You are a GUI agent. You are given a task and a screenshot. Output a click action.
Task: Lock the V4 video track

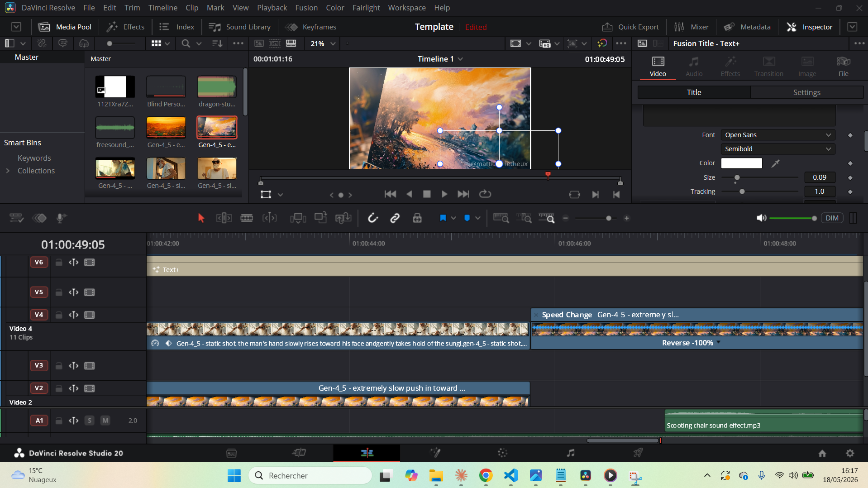pos(59,315)
